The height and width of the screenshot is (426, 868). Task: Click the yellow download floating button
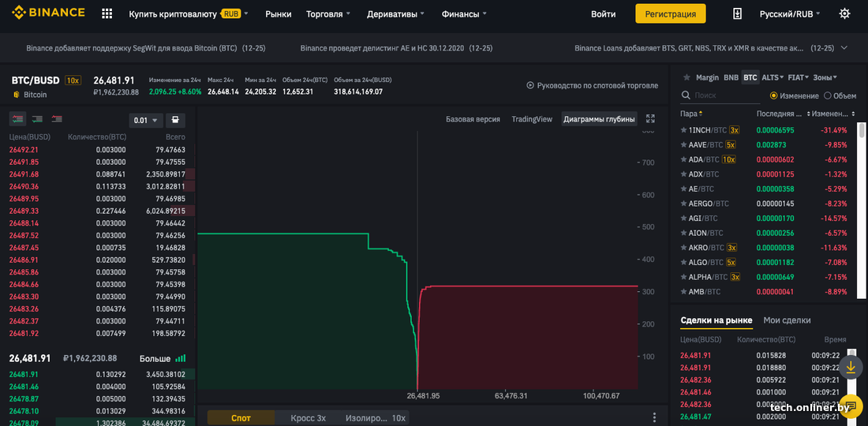[851, 367]
